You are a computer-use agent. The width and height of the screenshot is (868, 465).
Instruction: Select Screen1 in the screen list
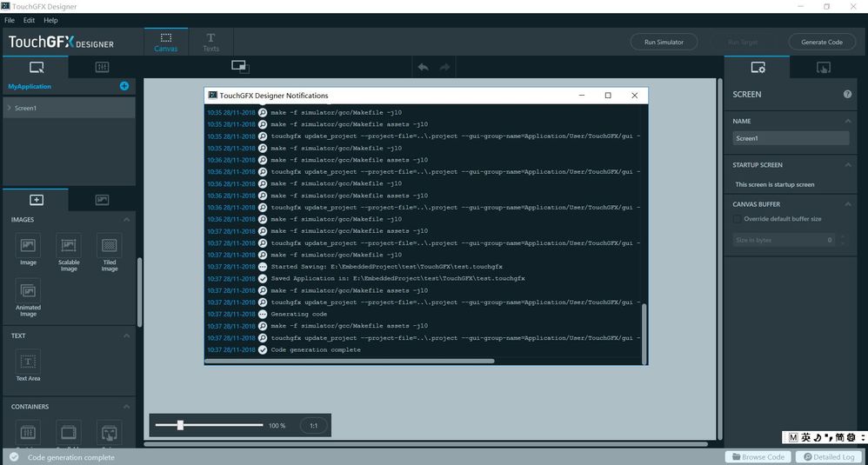point(70,108)
